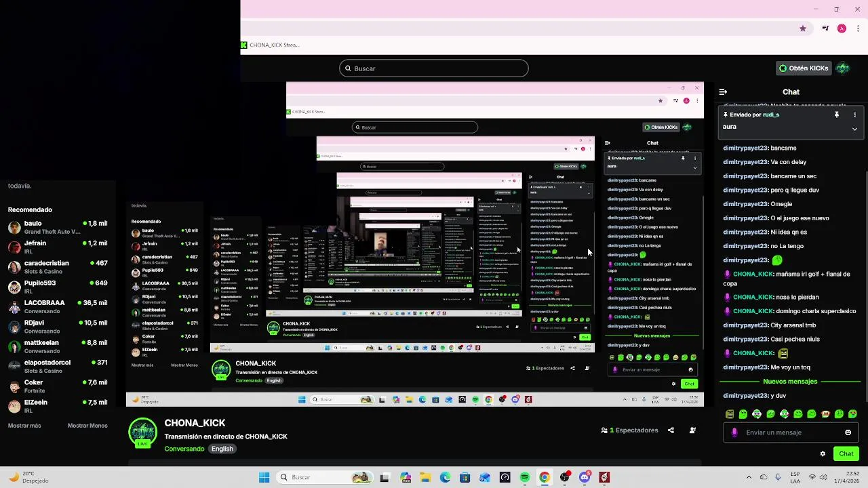Open Microsoft Store from the taskbar
Image resolution: width=868 pixels, height=488 pixels.
click(x=465, y=477)
